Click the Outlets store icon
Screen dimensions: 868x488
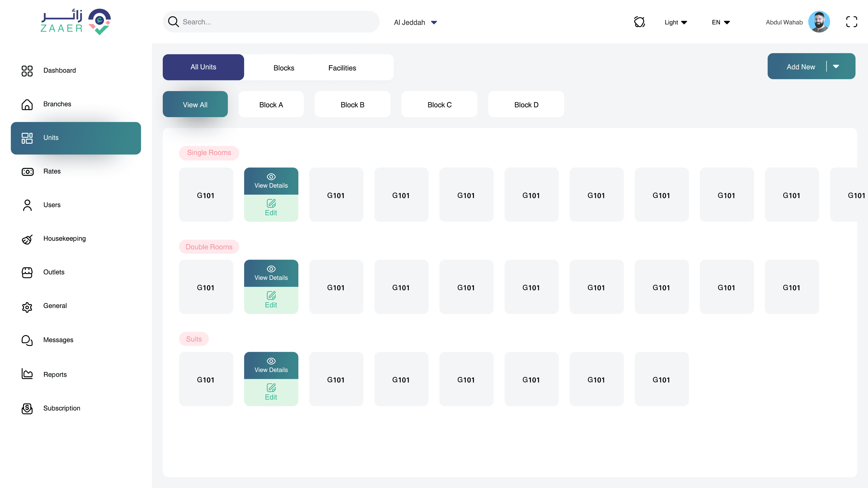click(27, 272)
